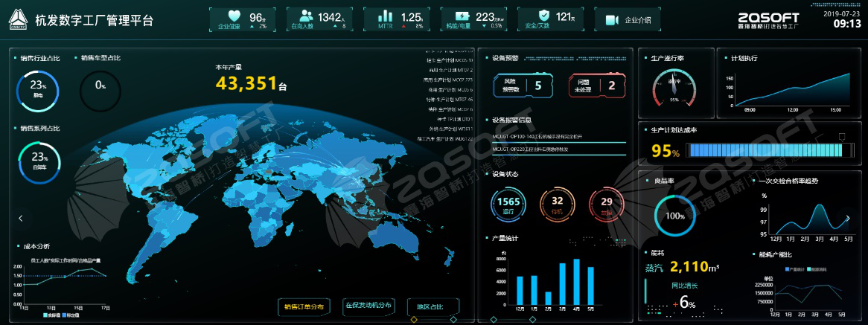The width and height of the screenshot is (868, 325).
Task: Open the 问题未处理 box showing 2
Action: [x=596, y=85]
